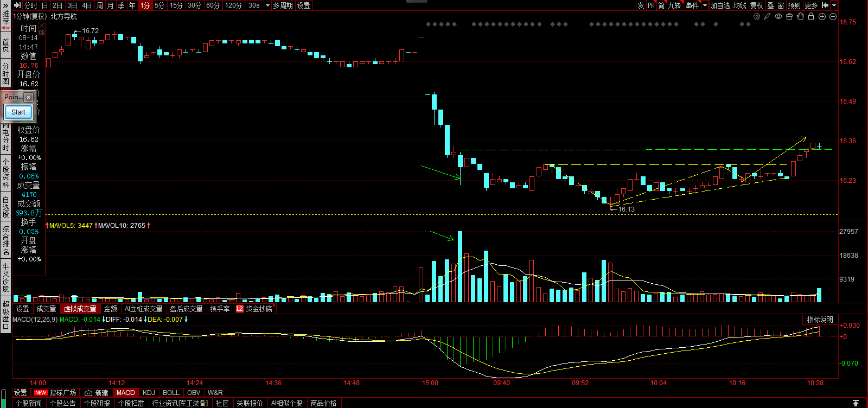Toggle 复权 price adjustment
This screenshot has height=408, width=868.
757,5
